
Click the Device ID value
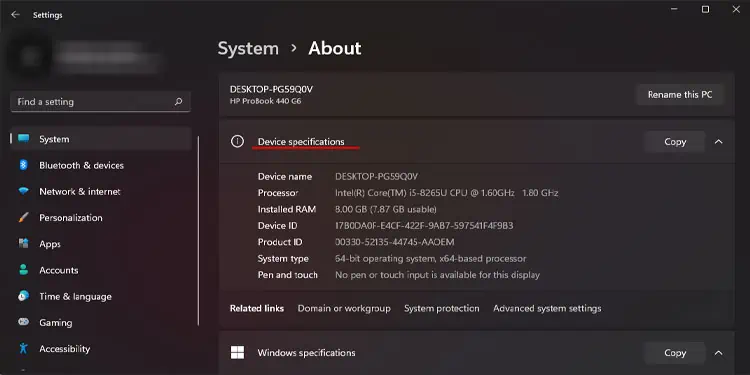coord(424,225)
